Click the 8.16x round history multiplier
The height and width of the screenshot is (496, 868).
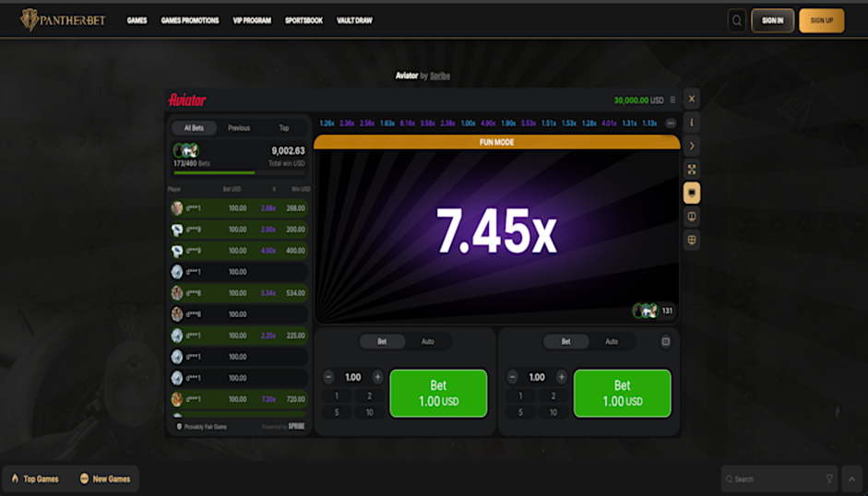coord(408,124)
